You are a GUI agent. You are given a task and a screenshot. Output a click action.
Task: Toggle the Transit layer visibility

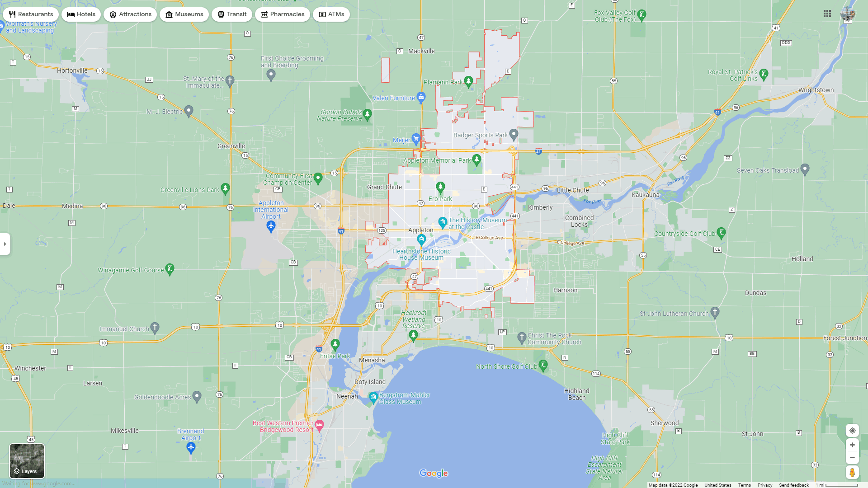pos(232,14)
